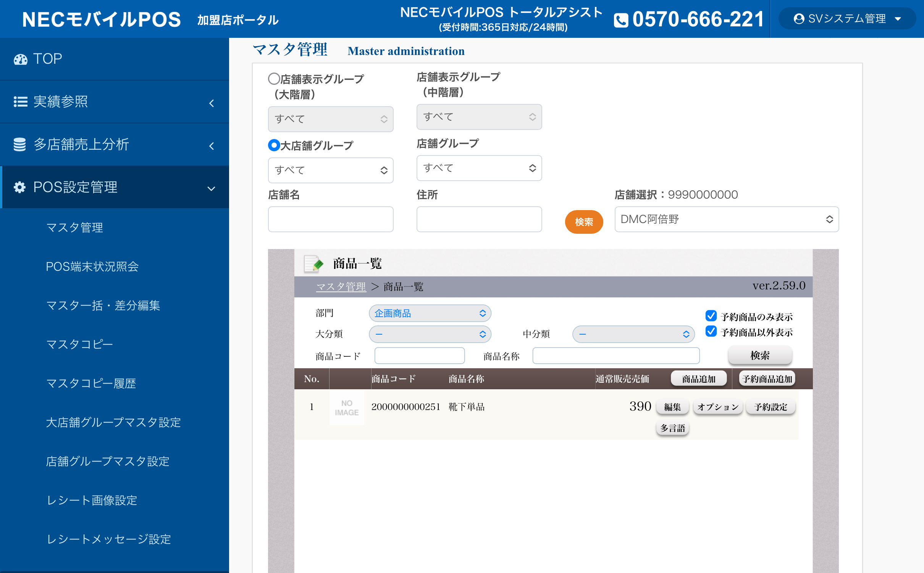Open 店舗表示グループ(大階層) すべて dropdown

pyautogui.click(x=331, y=119)
